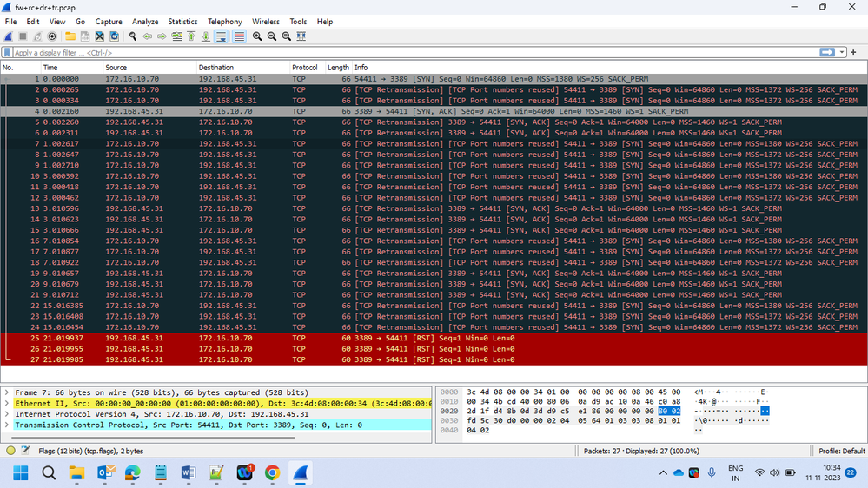Image resolution: width=868 pixels, height=488 pixels.
Task: Select packet 22 at time 15.016385
Action: pyautogui.click(x=434, y=306)
